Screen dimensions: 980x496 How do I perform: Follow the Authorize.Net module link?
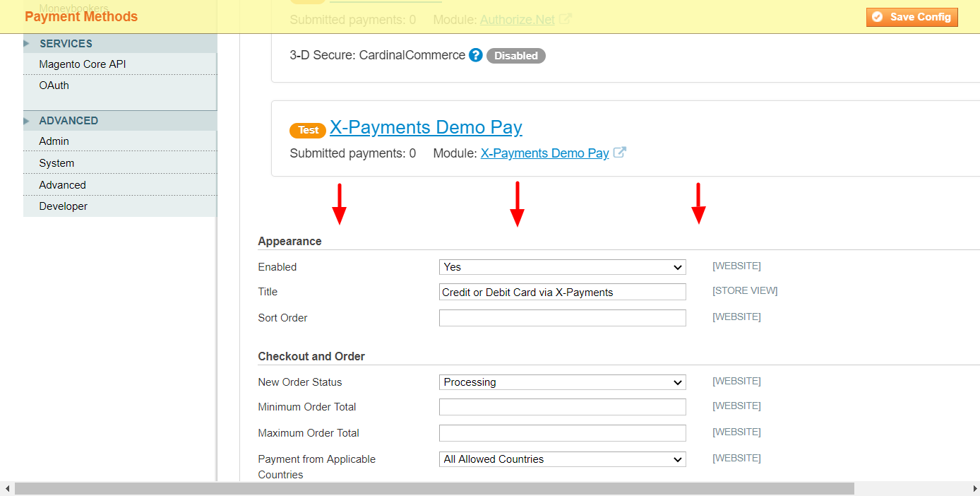[518, 20]
